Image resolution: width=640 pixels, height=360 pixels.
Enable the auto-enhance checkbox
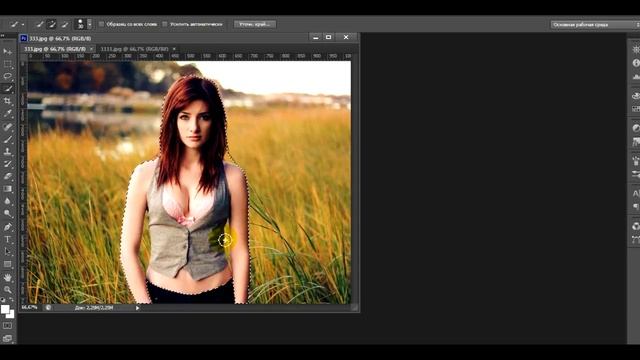[x=165, y=24]
